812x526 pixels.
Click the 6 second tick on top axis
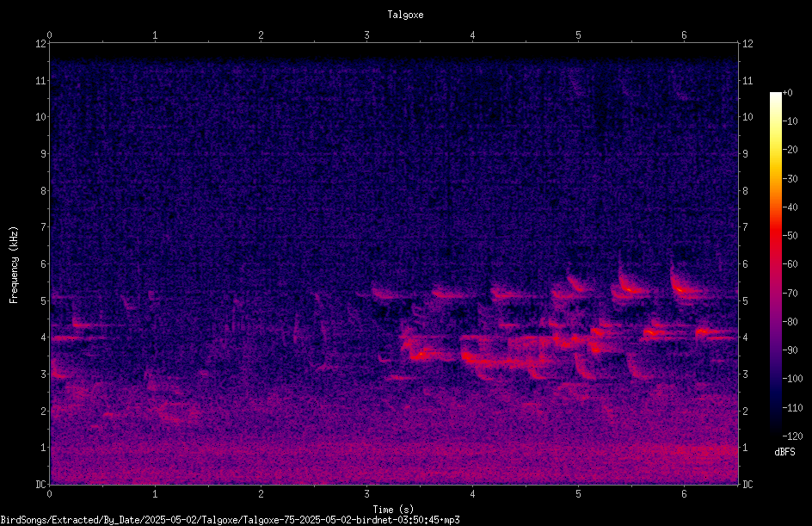point(684,35)
